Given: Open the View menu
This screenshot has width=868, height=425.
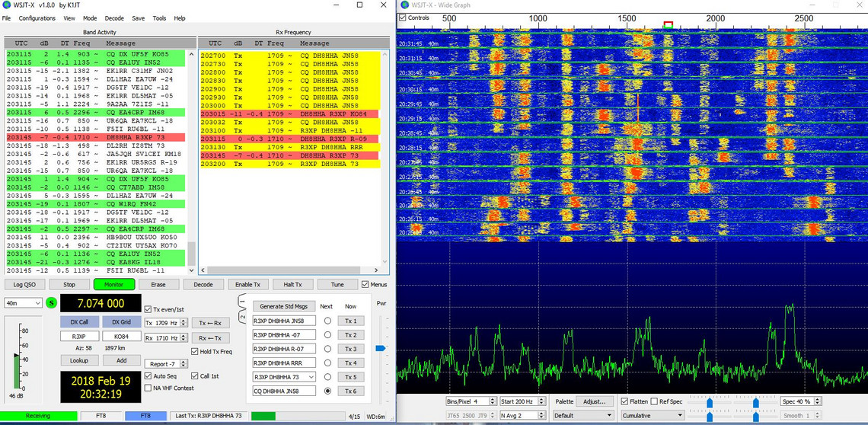Looking at the screenshot, I should 69,18.
